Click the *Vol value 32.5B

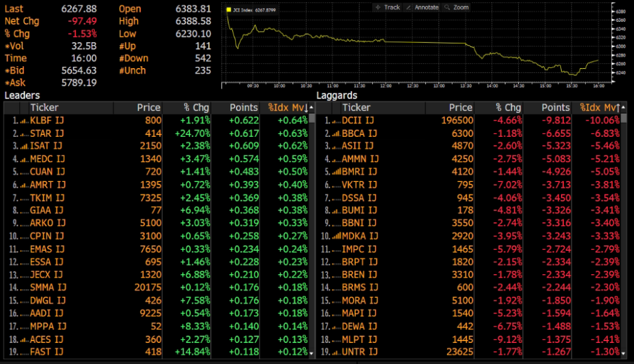point(84,46)
